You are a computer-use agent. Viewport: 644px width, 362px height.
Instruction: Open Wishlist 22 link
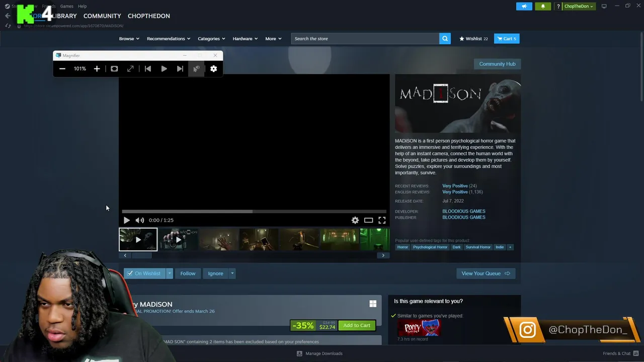tap(473, 39)
